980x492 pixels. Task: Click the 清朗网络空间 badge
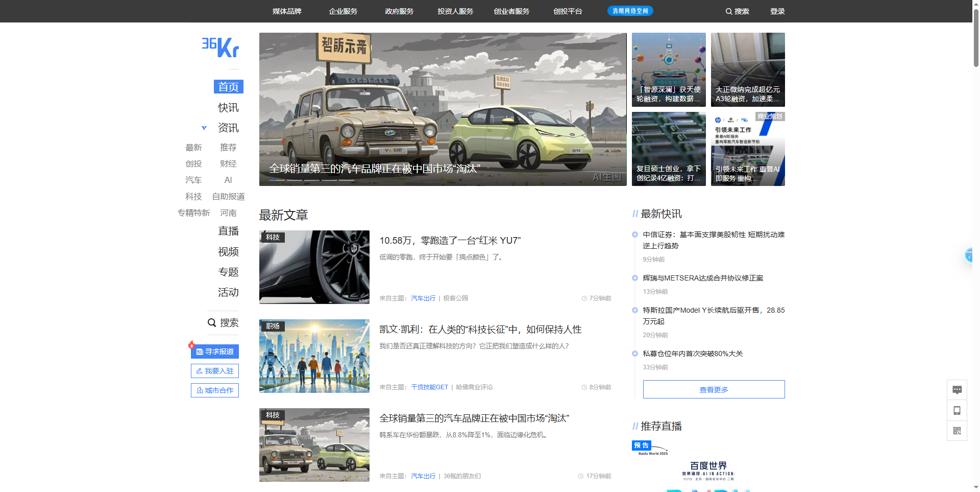[x=630, y=11]
